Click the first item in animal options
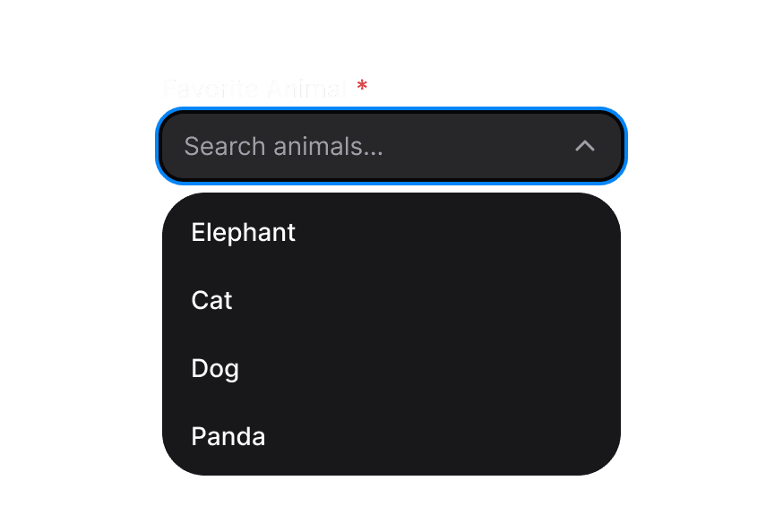This screenshot has height=532, width=783. (x=244, y=233)
